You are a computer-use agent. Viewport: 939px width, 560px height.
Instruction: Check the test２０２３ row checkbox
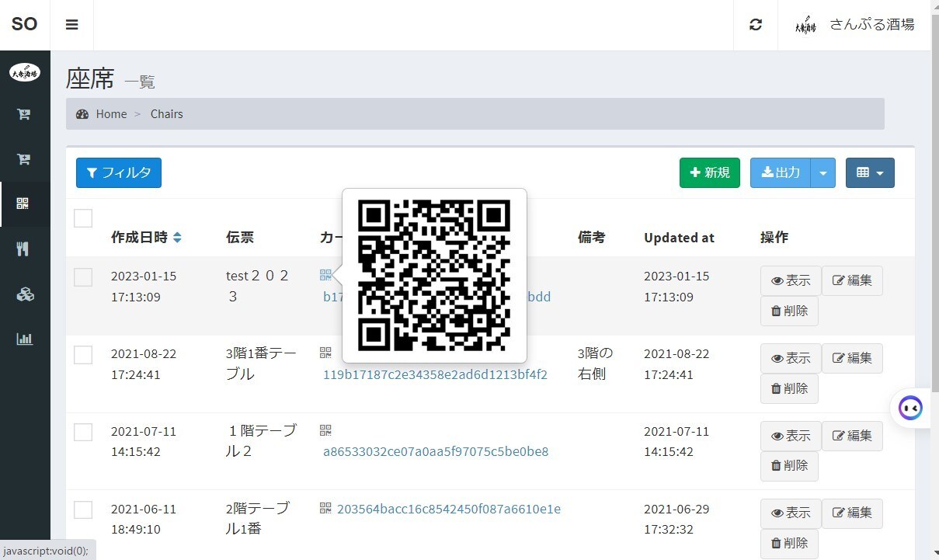point(83,277)
